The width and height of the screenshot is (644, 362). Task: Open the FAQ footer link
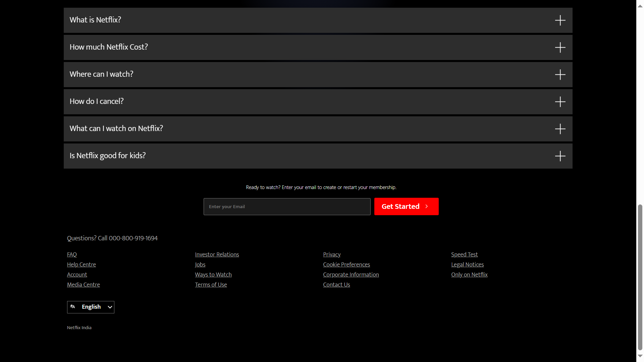coord(72,254)
